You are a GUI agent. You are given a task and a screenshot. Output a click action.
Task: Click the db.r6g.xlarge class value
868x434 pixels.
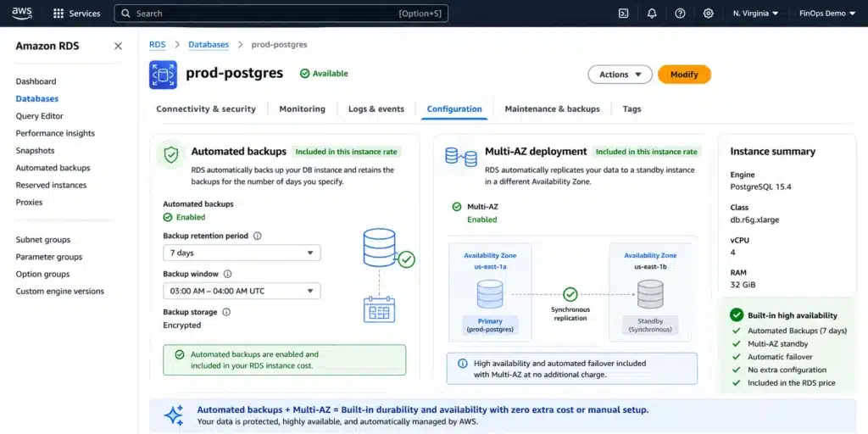(x=754, y=220)
